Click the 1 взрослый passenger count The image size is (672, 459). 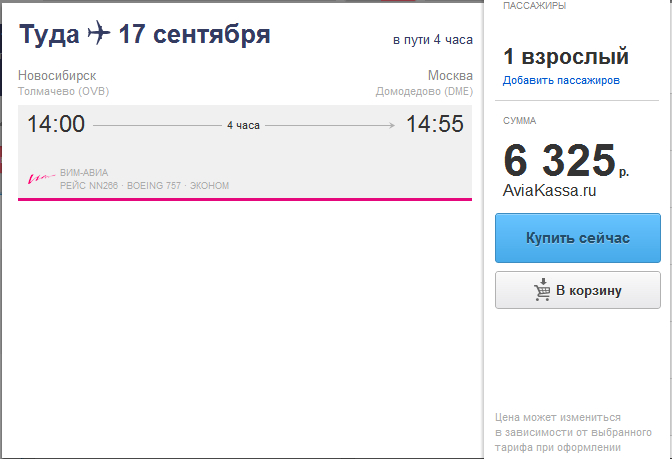[x=566, y=57]
